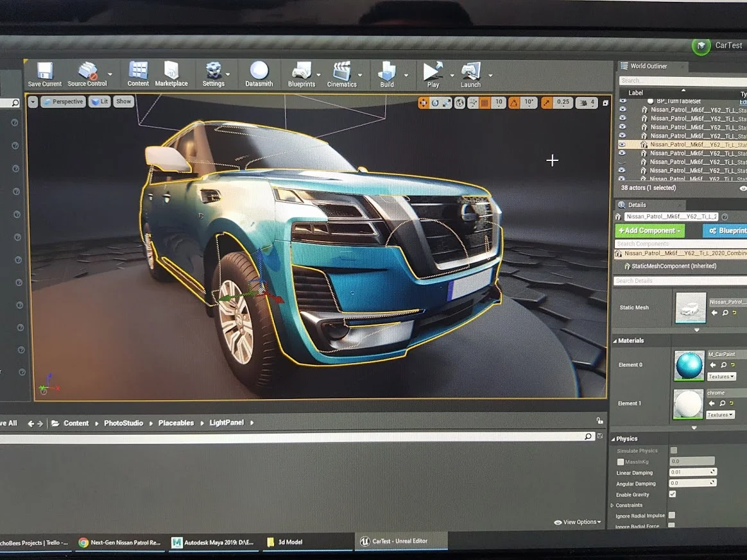Click the Launch toolbar icon

[470, 75]
